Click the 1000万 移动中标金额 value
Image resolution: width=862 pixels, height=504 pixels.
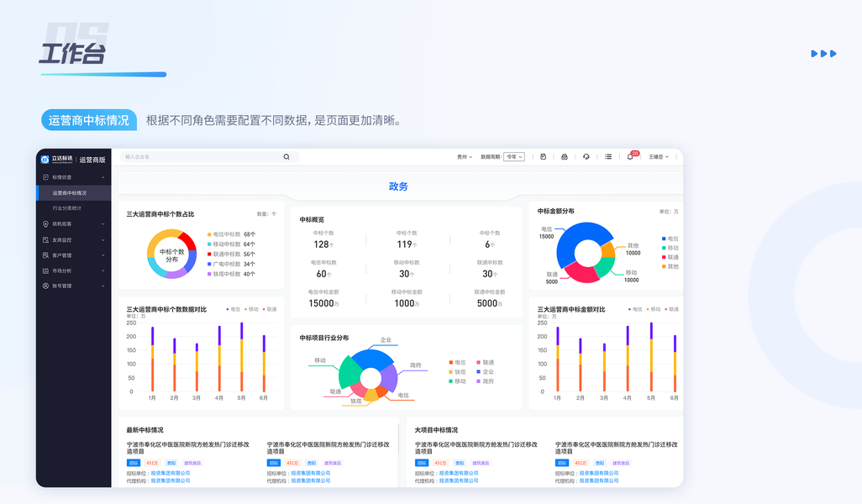tap(407, 303)
